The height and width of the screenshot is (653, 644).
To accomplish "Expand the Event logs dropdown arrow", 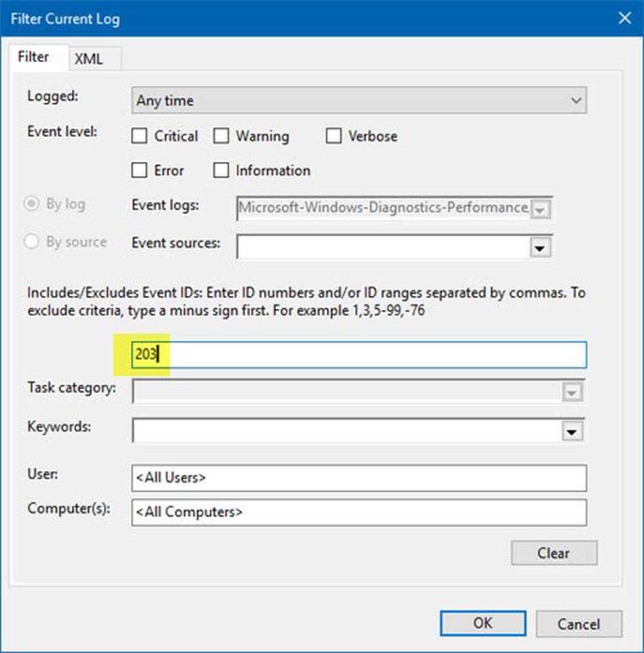I will pos(540,210).
